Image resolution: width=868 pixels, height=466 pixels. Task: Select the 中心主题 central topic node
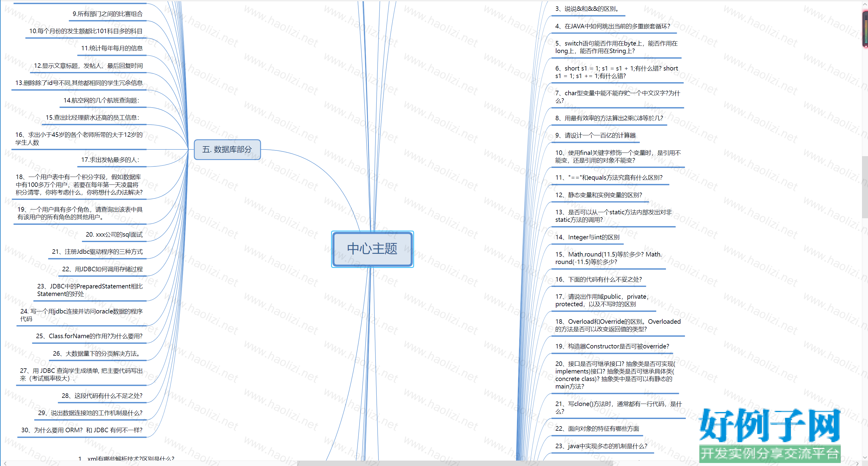click(372, 249)
